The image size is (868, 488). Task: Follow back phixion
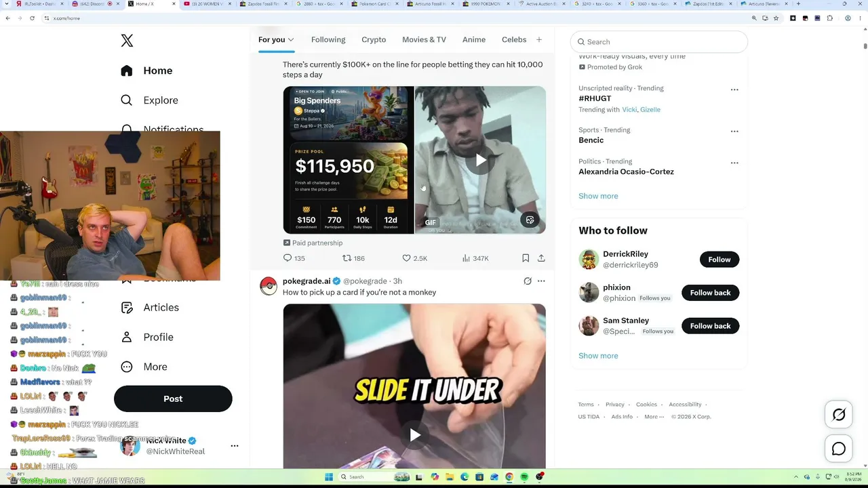point(710,293)
